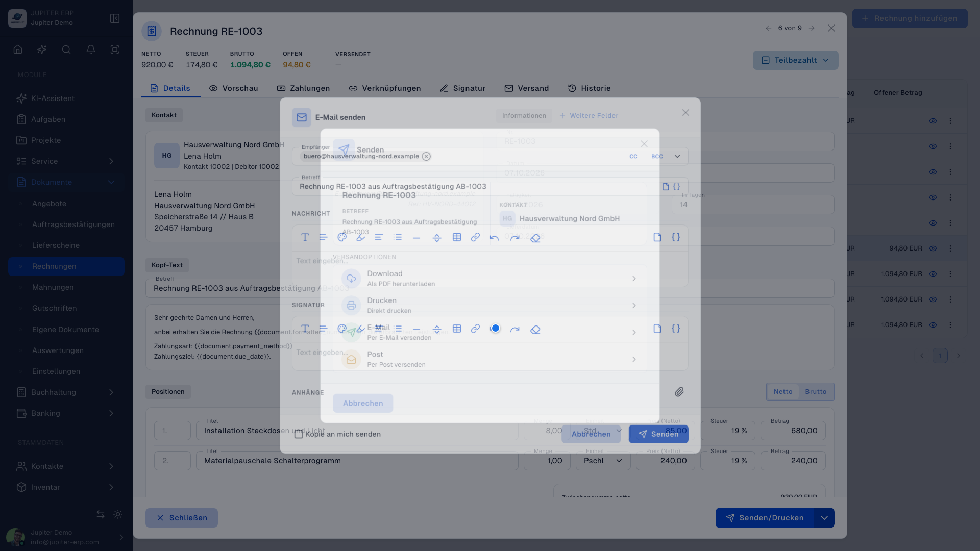Screen dimensions: 980x551
Task: Add attachment with paperclip icon
Action: (679, 392)
